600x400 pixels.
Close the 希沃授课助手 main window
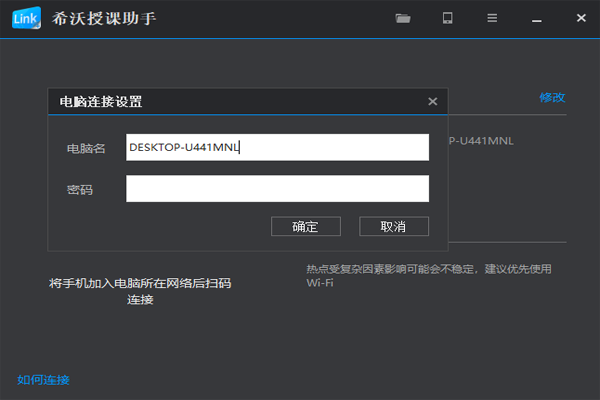pyautogui.click(x=581, y=18)
